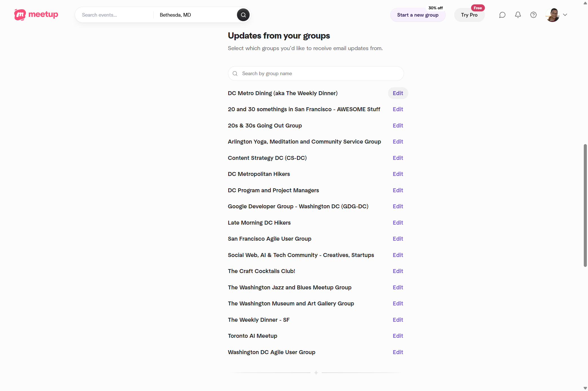Click the Toronto AI Meetup group name

click(x=252, y=336)
